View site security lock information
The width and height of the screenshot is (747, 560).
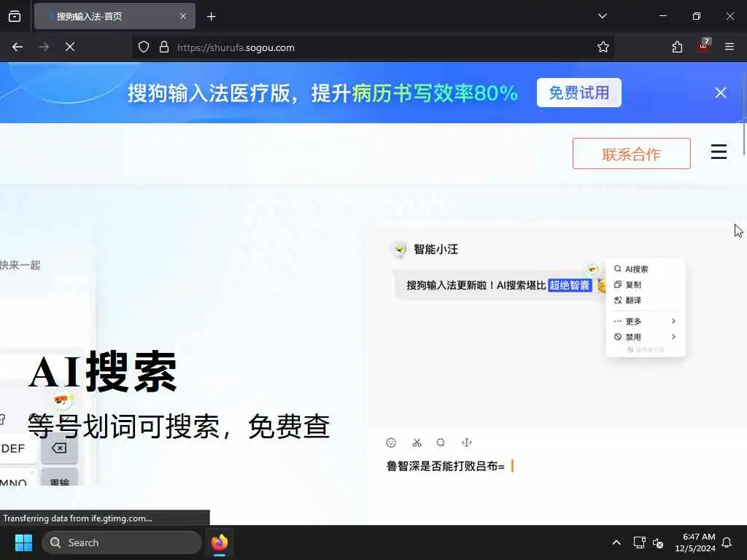(x=164, y=47)
